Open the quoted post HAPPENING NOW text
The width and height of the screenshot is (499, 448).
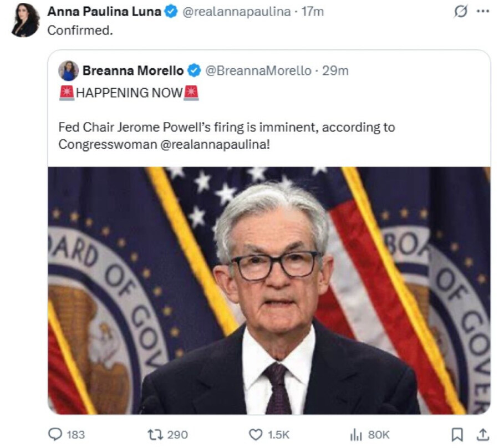[129, 93]
